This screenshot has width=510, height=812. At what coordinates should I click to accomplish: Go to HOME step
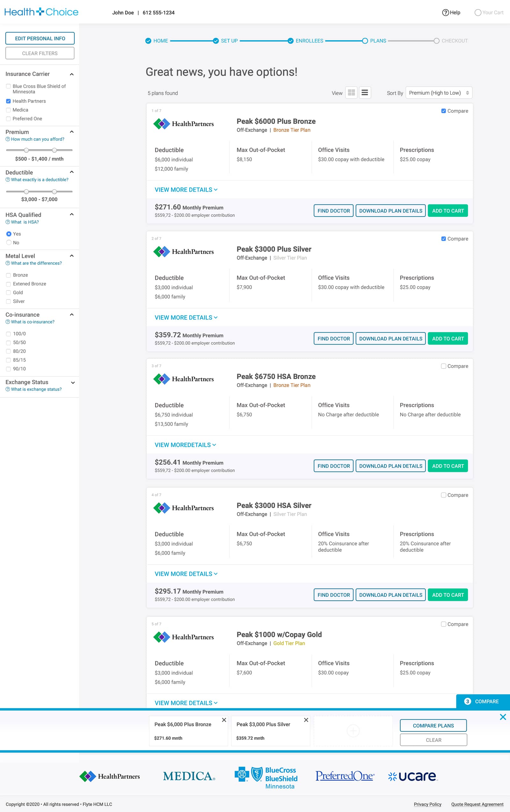(x=157, y=41)
